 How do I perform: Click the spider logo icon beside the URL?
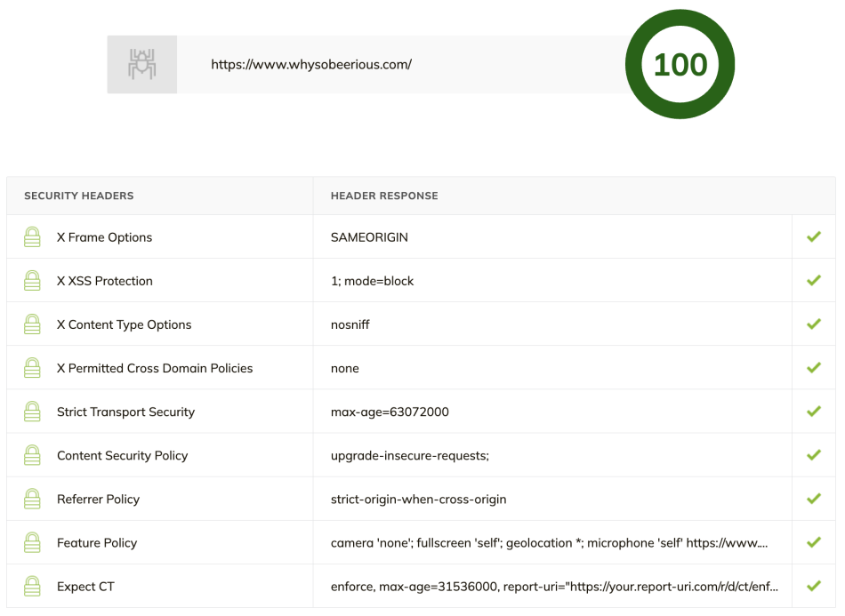coord(141,64)
